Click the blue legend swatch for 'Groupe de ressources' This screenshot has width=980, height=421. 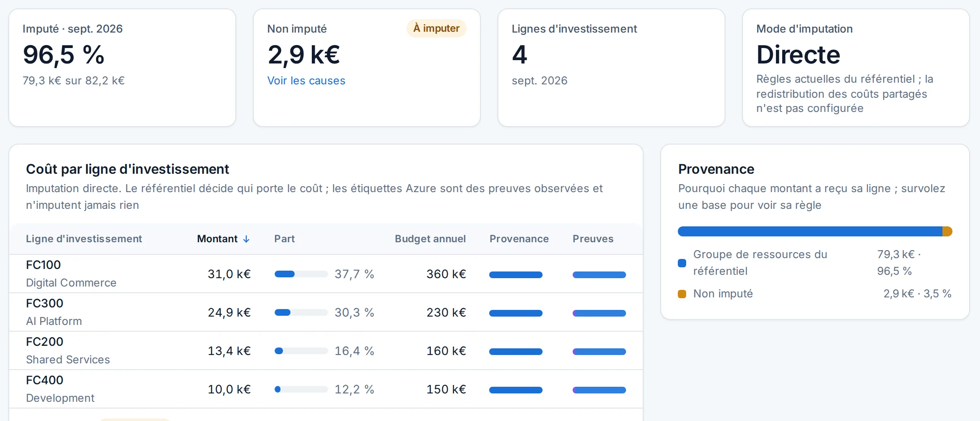coord(682,263)
